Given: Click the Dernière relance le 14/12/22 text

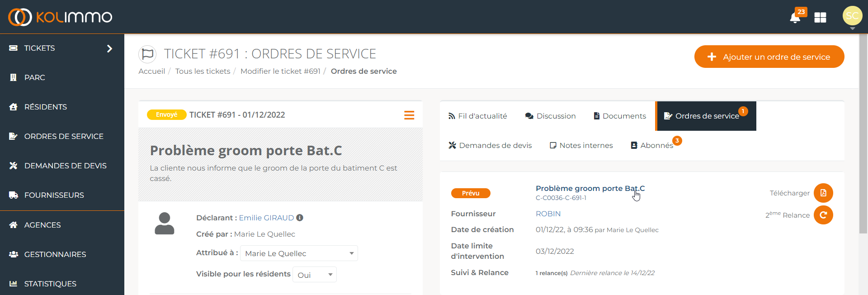Looking at the screenshot, I should (613, 273).
